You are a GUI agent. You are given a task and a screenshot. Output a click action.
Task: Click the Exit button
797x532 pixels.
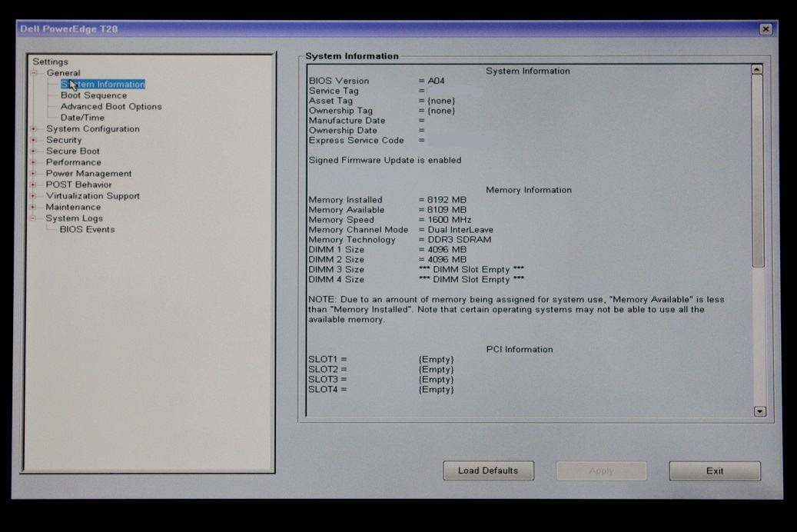click(x=715, y=471)
